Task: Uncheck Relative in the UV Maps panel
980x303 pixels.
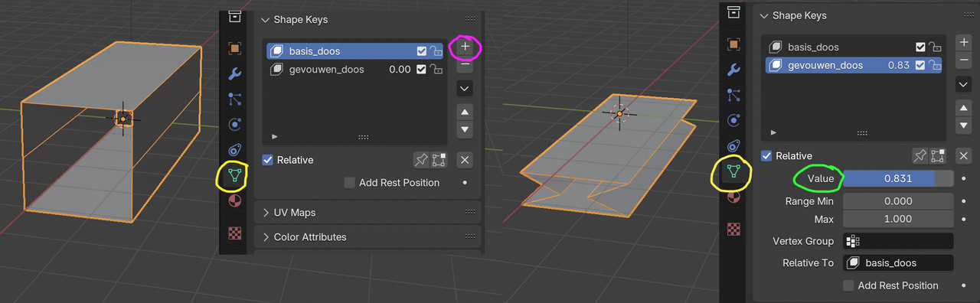Action: pos(267,160)
